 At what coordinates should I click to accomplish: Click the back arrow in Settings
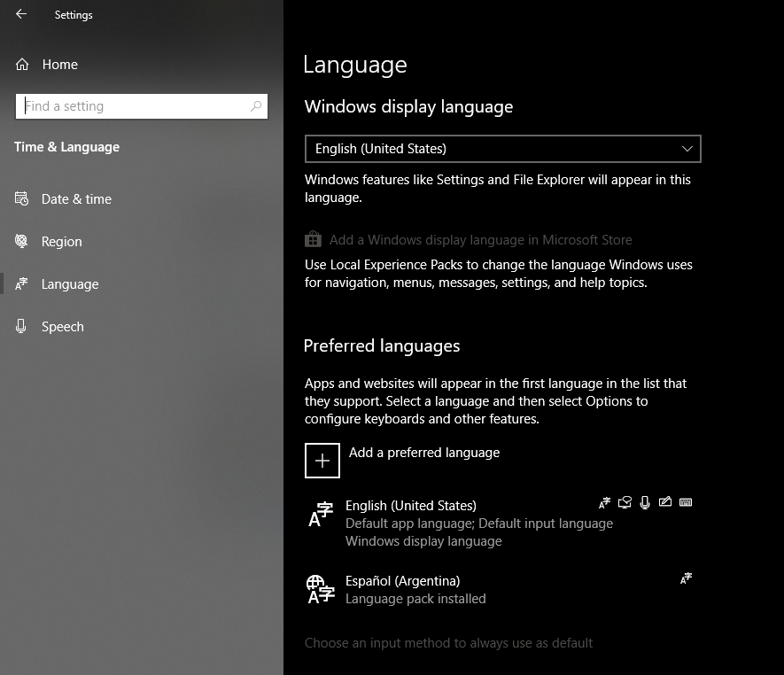21,14
